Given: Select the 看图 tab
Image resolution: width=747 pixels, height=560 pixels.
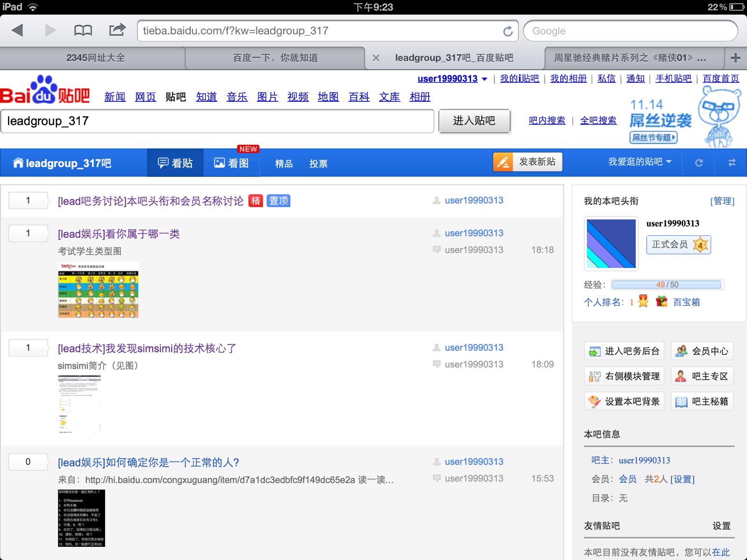Looking at the screenshot, I should 232,163.
